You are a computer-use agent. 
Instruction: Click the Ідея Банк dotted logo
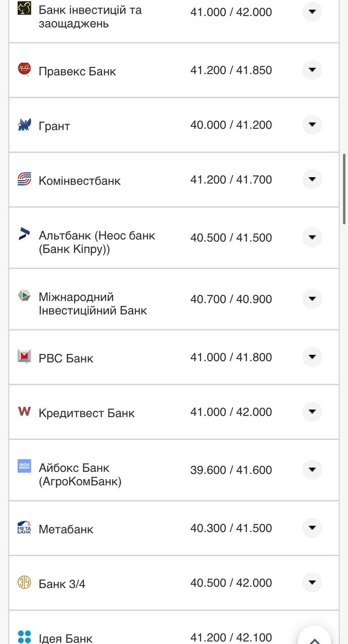click(x=24, y=636)
